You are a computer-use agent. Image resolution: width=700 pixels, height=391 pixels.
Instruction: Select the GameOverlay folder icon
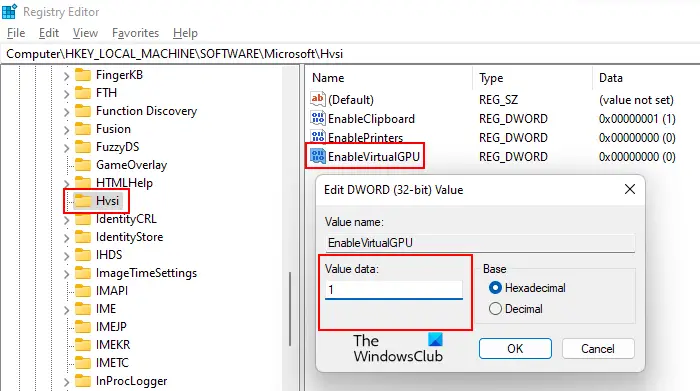tap(83, 165)
